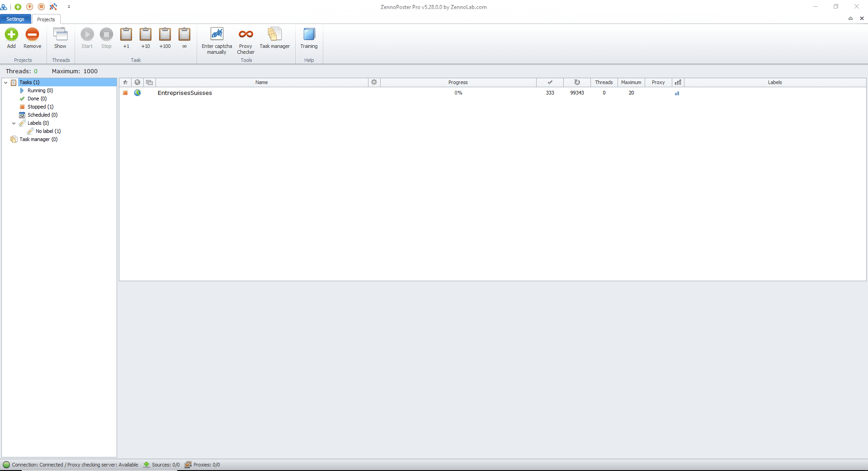Open the quick access toolbar dropdown

(x=69, y=7)
